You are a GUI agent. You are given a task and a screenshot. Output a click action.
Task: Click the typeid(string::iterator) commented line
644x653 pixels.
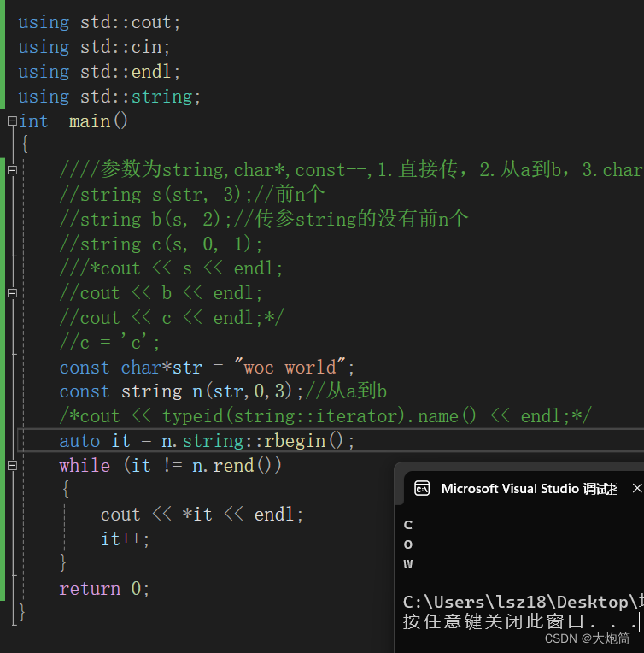click(x=325, y=416)
